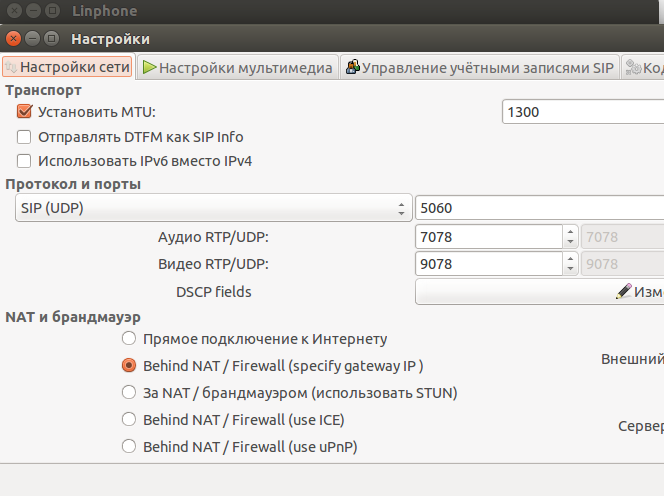The width and height of the screenshot is (664, 496).
Task: Select Behind NAT / Firewall (use uPnP)
Action: click(x=128, y=447)
